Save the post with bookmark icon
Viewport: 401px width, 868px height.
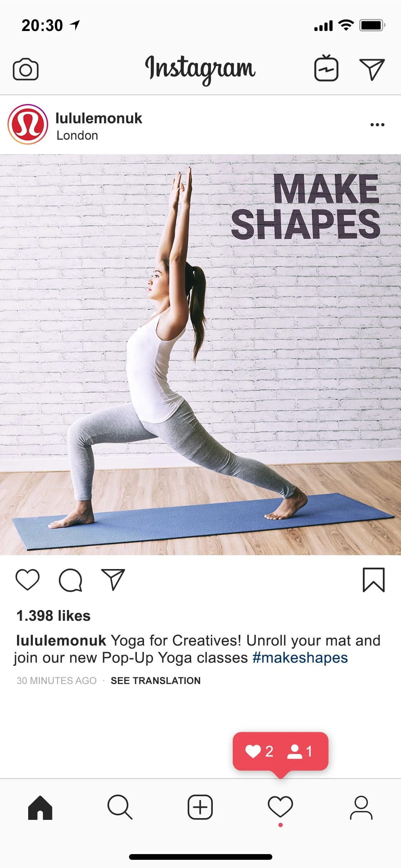pos(374,580)
